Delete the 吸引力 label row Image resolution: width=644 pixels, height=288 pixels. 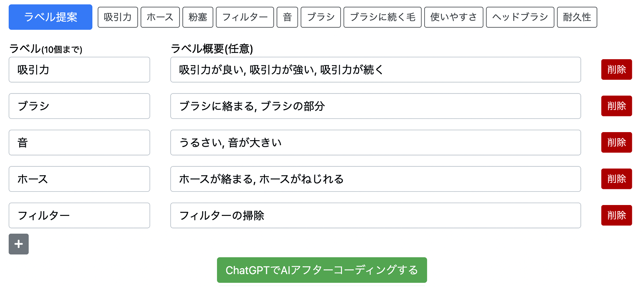pyautogui.click(x=617, y=70)
